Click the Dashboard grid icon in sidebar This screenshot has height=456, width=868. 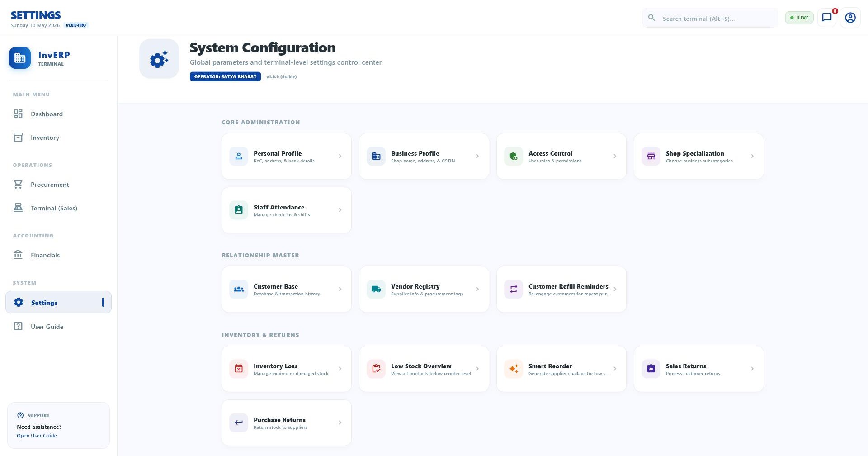18,114
